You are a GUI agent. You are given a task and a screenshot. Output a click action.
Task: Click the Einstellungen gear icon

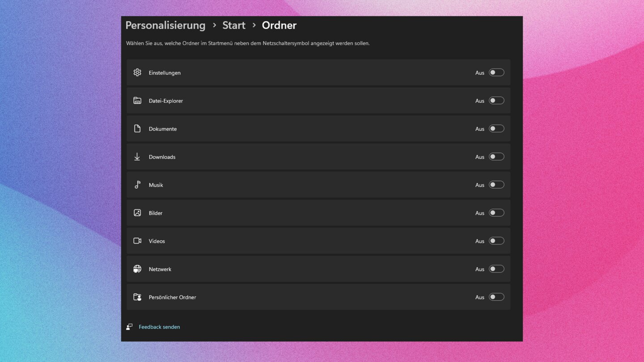(x=137, y=72)
